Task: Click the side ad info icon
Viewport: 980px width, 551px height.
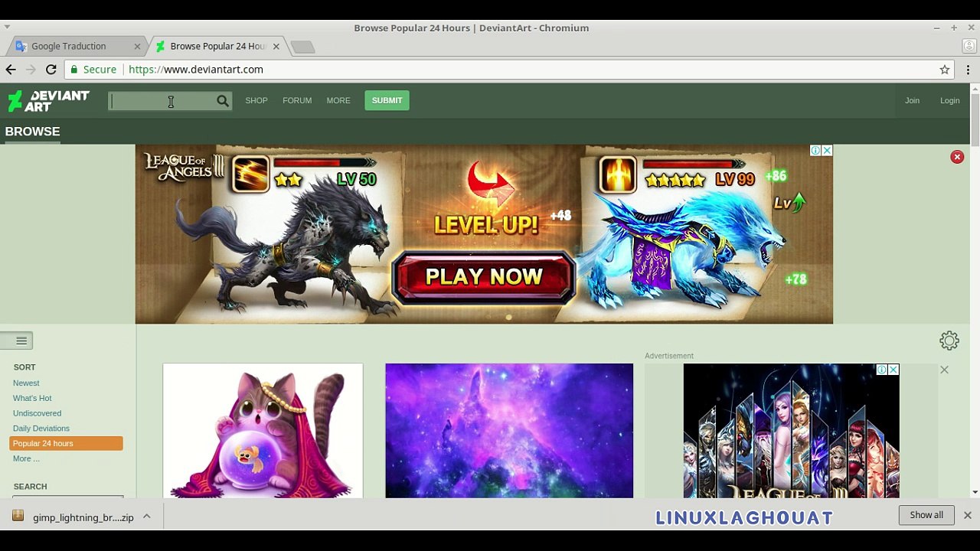Action: [882, 370]
